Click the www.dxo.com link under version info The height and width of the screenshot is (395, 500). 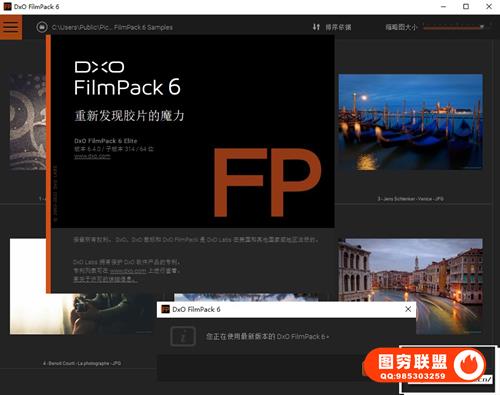coord(92,156)
